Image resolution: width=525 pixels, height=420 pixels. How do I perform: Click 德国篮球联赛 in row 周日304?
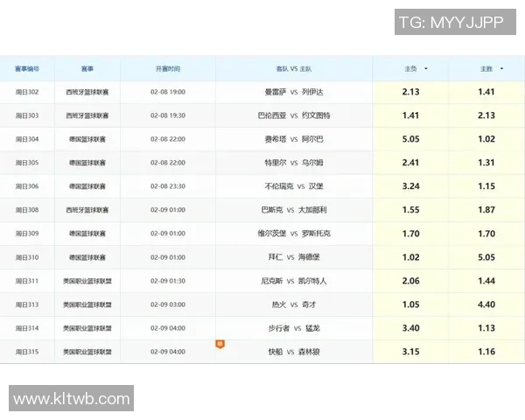pos(87,139)
